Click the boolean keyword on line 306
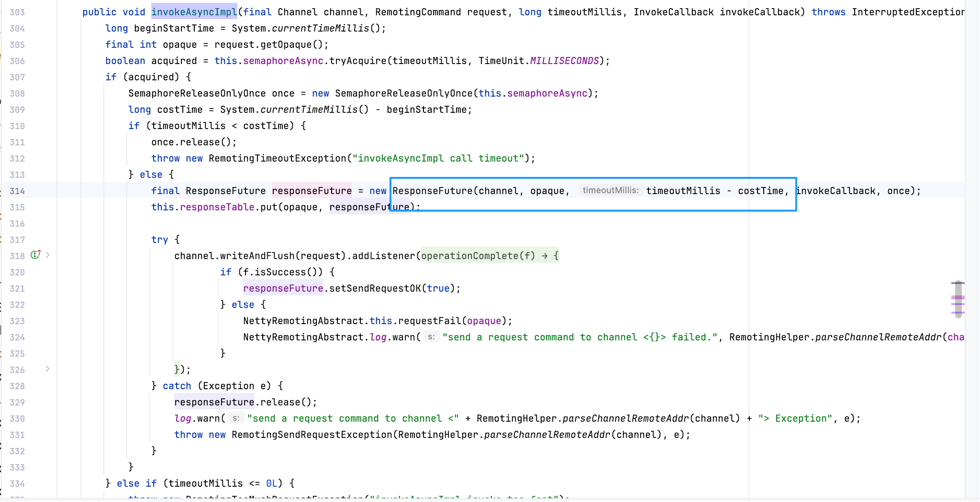980x502 pixels. click(x=125, y=61)
